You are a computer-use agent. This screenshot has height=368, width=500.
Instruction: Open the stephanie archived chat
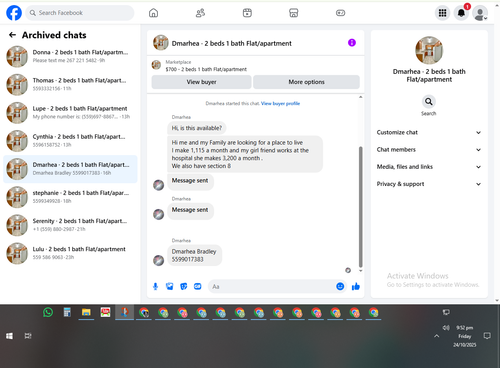(70, 197)
